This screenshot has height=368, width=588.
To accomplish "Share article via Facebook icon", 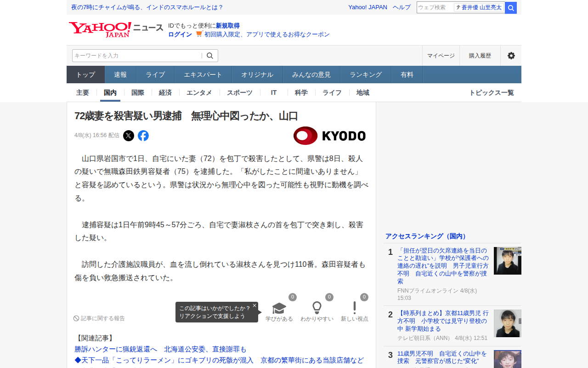I will [x=143, y=136].
